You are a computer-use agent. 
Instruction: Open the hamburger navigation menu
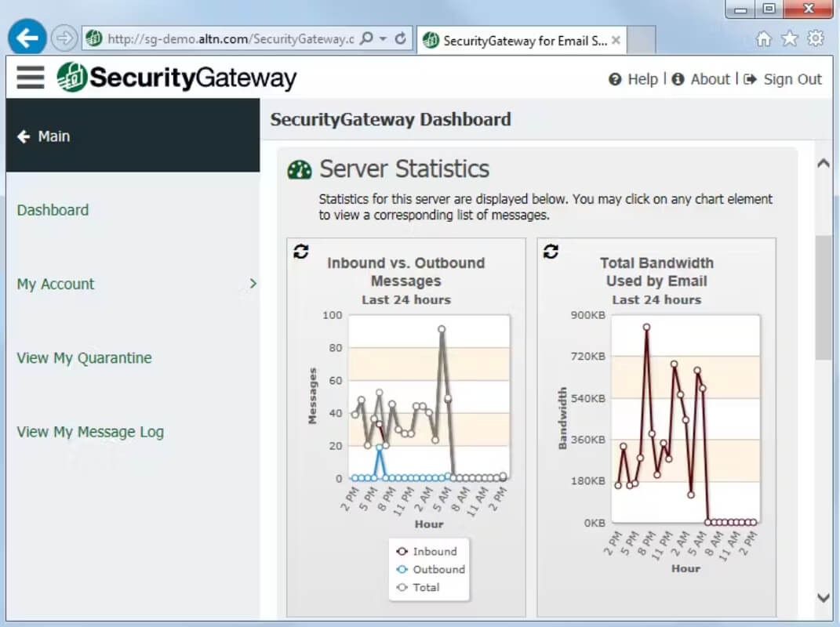(x=31, y=78)
